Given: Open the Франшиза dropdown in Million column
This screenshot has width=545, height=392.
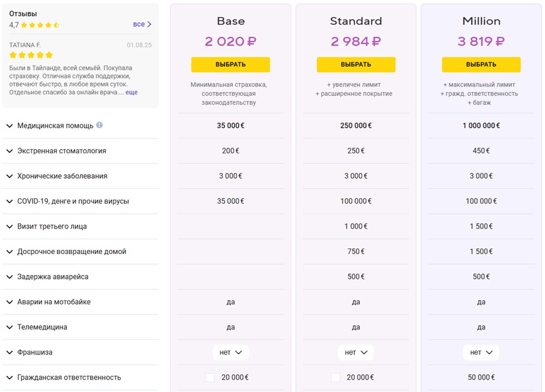Looking at the screenshot, I should 481,352.
